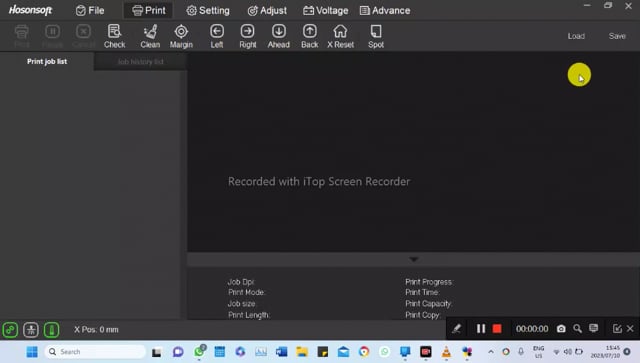Show hidden system tray icons
Image resolution: width=640 pixels, height=363 pixels.
[491, 352]
